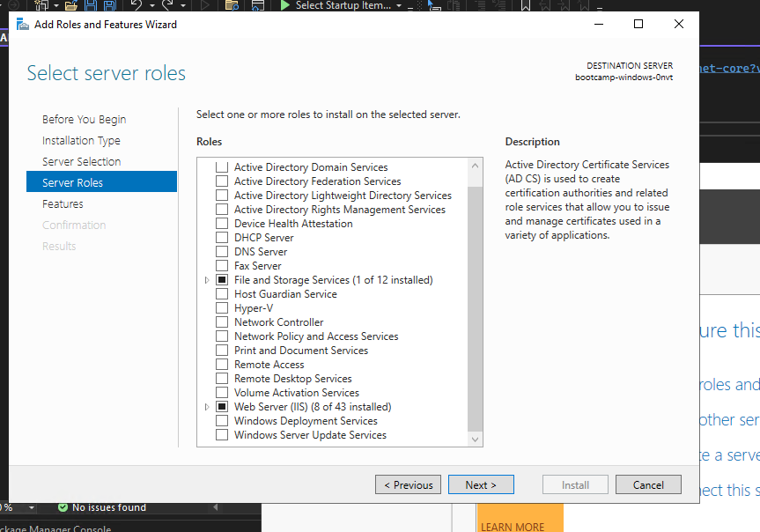Viewport: 760px width, 532px height.
Task: Check the Print and Document Services checkbox
Action: (x=222, y=351)
